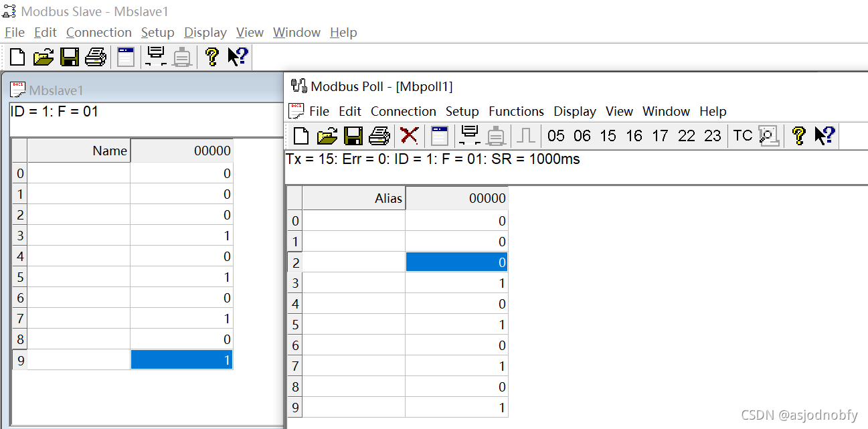Click yellow Help question mark in Modbus Poll toolbar
The image size is (868, 429).
tap(798, 136)
